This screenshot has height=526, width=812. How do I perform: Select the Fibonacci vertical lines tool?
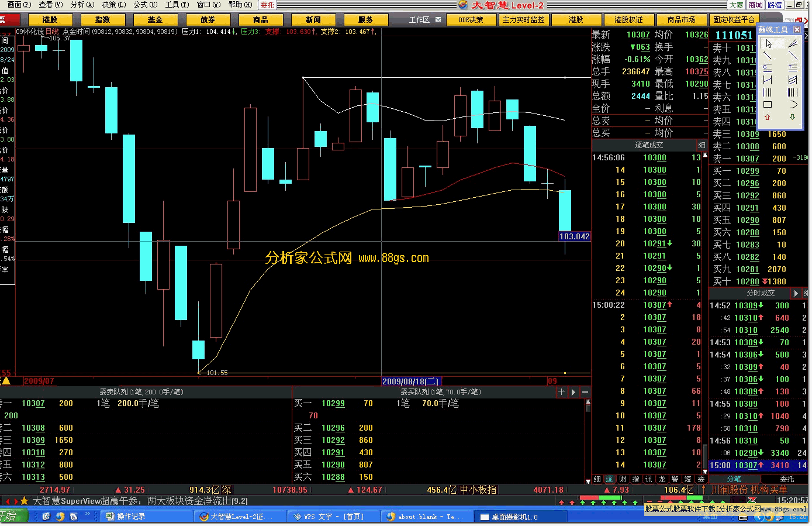coord(792,92)
